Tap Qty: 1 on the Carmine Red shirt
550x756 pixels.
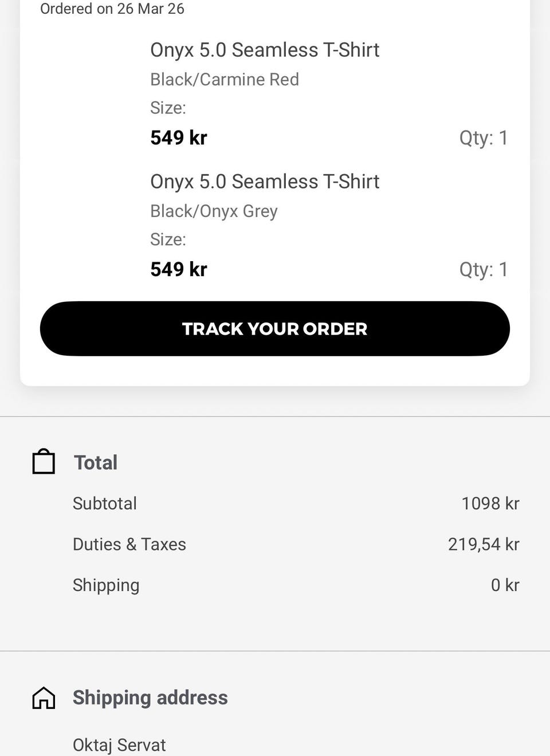tap(484, 137)
